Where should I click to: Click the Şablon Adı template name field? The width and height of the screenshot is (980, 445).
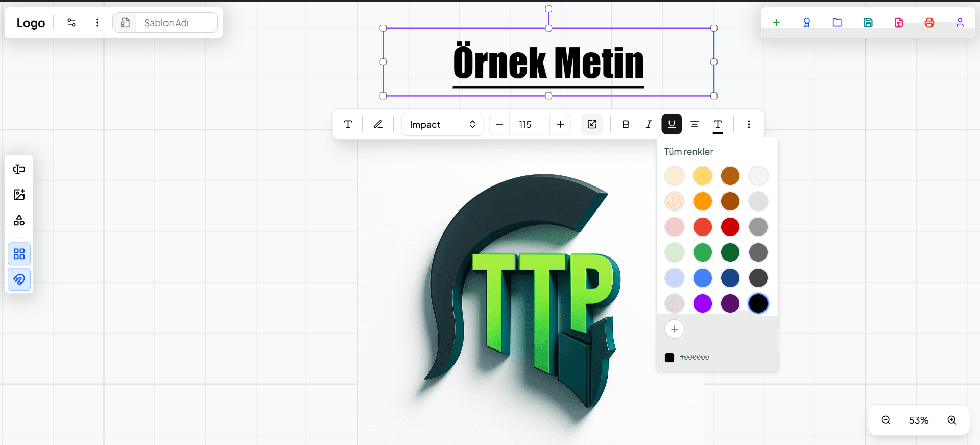tap(176, 23)
